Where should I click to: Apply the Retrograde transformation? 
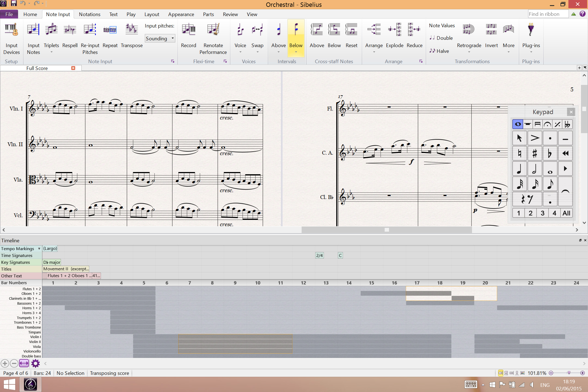(x=469, y=37)
